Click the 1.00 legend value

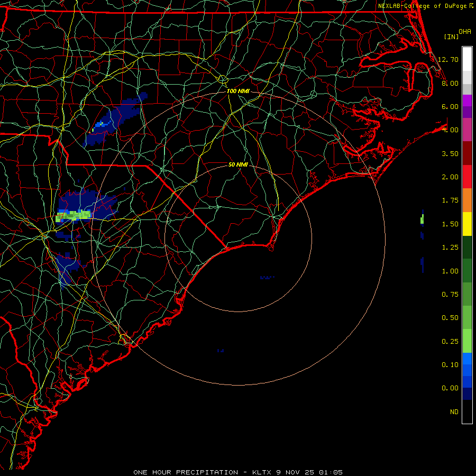point(450,271)
